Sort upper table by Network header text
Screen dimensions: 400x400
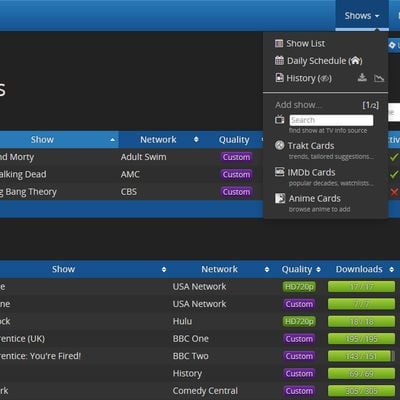point(158,139)
